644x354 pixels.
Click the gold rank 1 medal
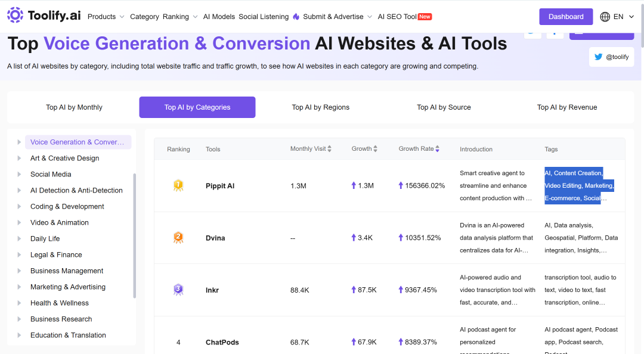pos(178,185)
